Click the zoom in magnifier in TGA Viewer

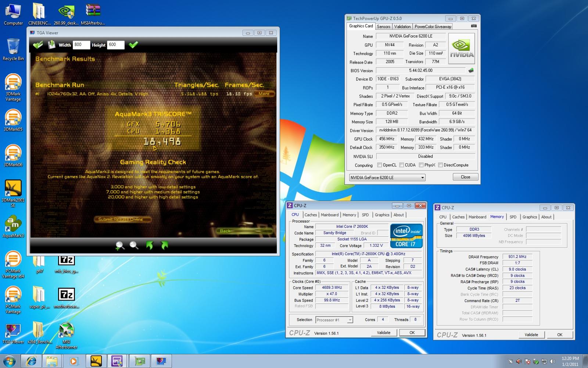120,245
